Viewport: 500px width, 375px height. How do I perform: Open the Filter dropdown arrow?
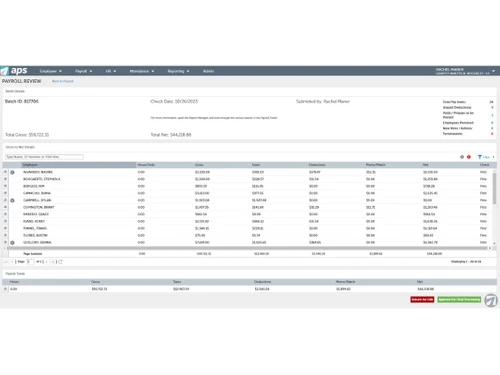[x=494, y=157]
